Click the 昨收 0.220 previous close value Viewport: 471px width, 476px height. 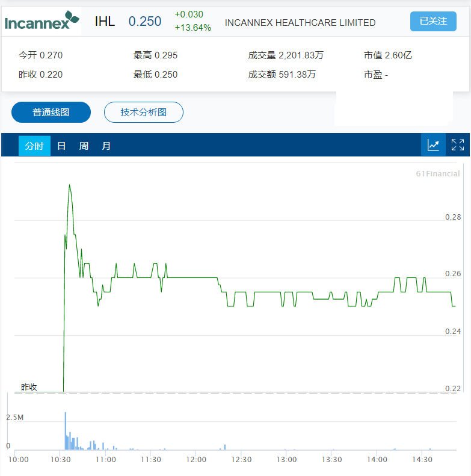[x=41, y=75]
